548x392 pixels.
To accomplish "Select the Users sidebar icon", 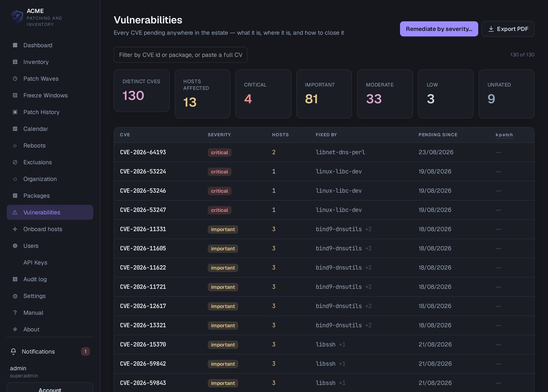I will [15, 246].
